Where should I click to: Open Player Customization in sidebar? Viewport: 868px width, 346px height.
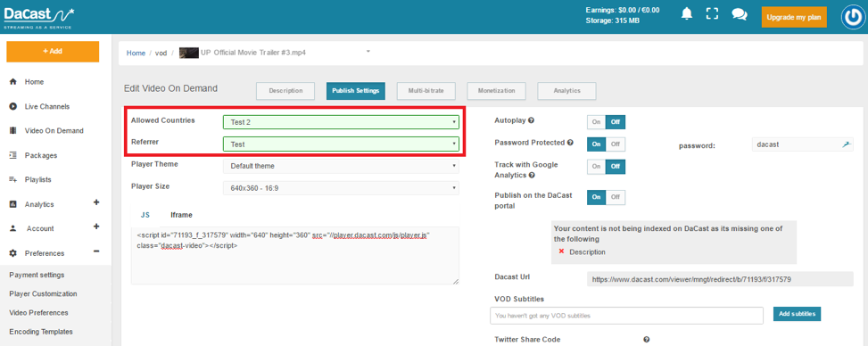pyautogui.click(x=43, y=294)
